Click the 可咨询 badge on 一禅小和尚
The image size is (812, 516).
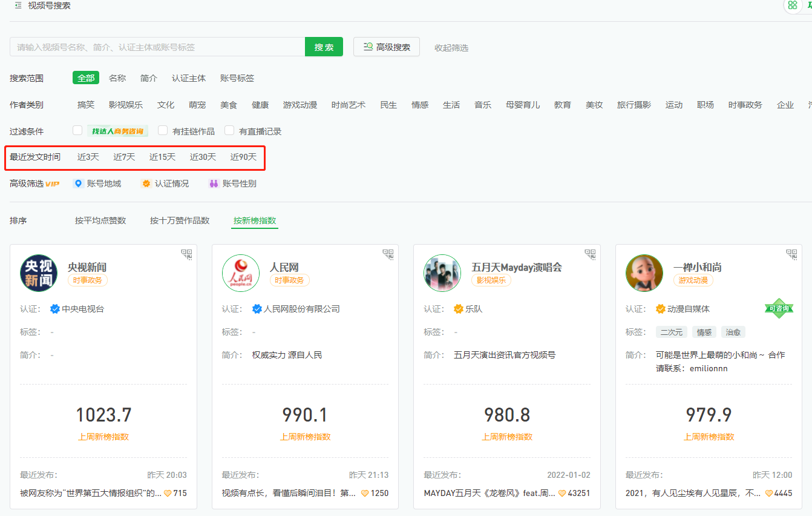(779, 308)
